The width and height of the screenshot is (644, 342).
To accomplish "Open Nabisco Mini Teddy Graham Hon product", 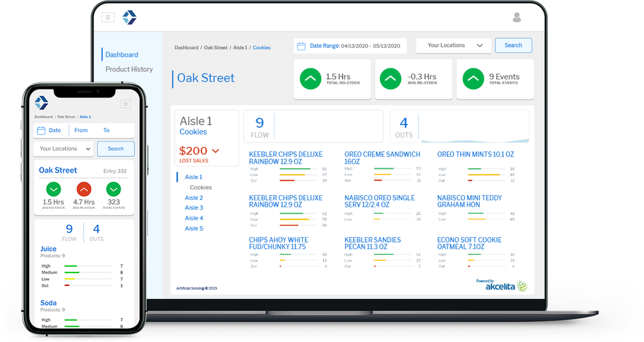I will (x=469, y=201).
